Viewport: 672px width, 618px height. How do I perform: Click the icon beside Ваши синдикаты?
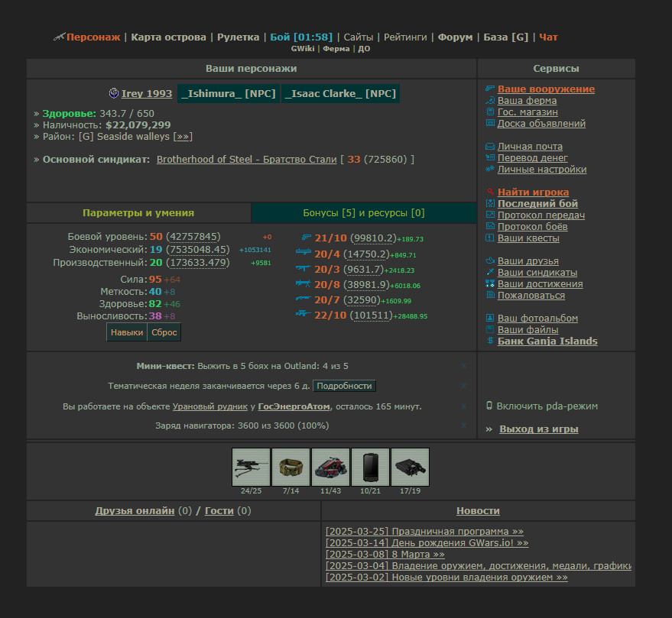[490, 272]
